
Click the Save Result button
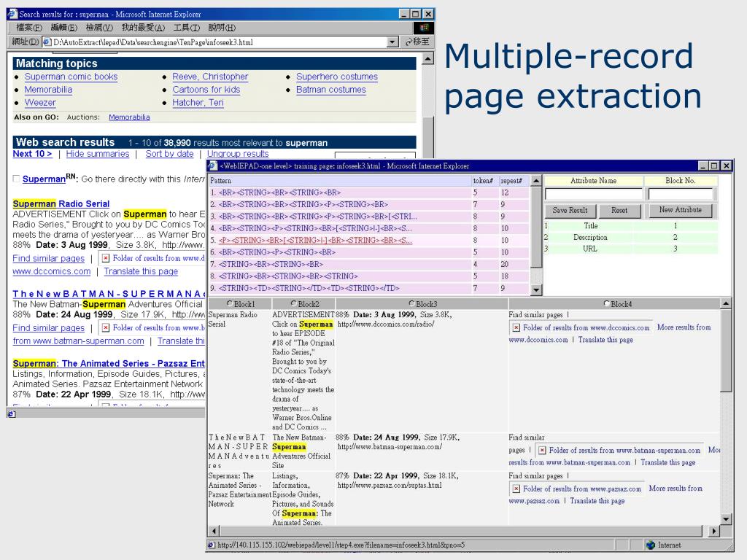click(570, 211)
